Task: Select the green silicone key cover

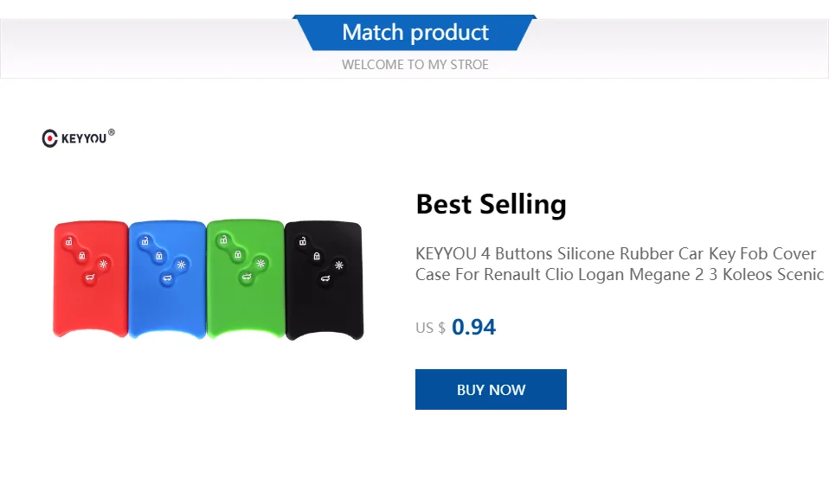Action: 245,278
